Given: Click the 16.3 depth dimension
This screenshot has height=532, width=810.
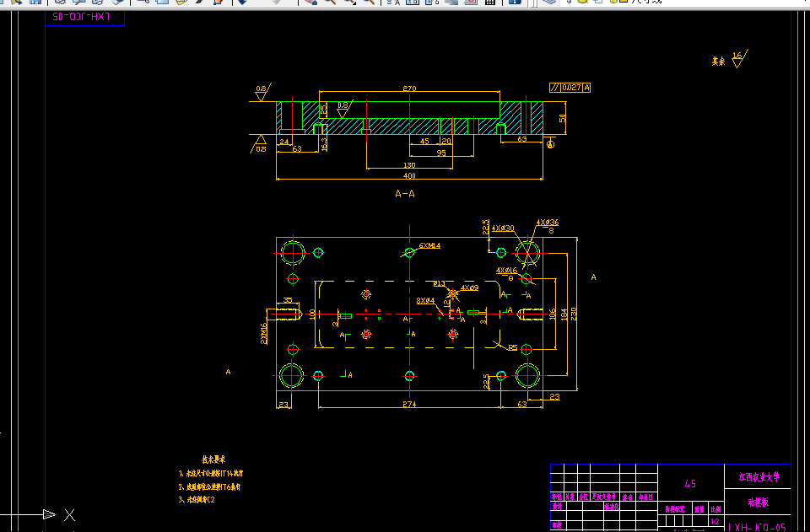Looking at the screenshot, I should point(324,143).
